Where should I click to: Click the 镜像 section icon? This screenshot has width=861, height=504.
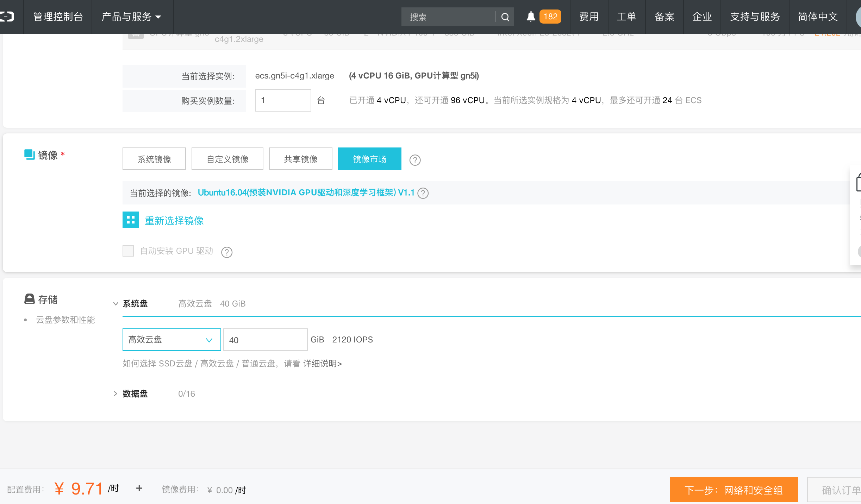tap(29, 155)
